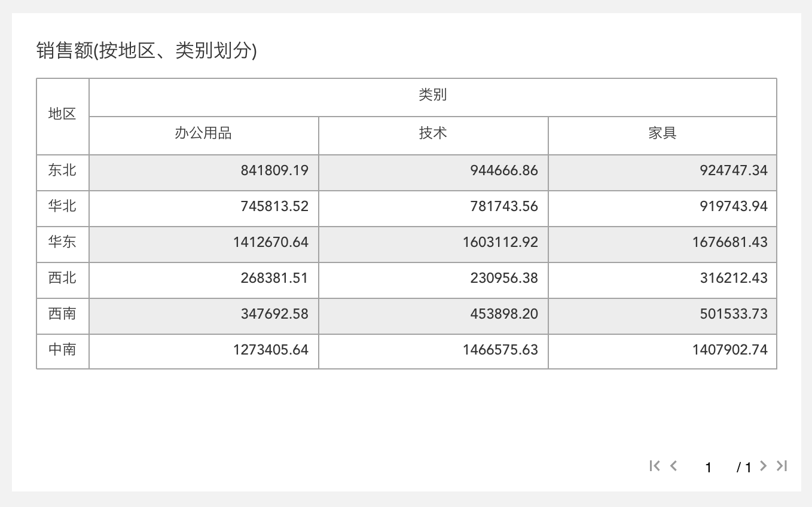812x507 pixels.
Task: Click the cell with value 1676681.43
Action: (x=729, y=242)
